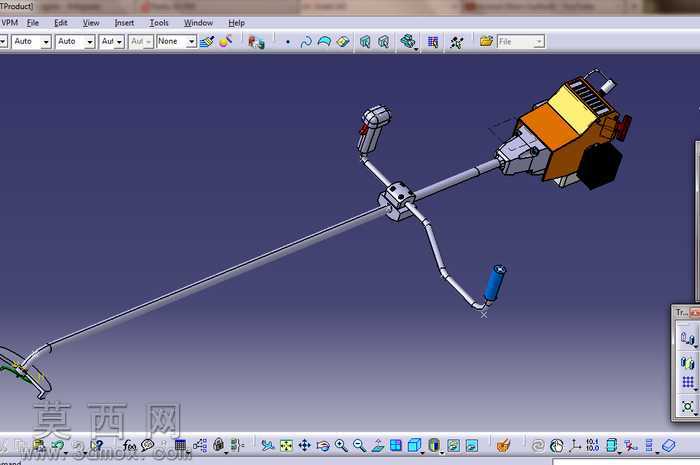Click the padlock icon in bottom toolbar
The image size is (700, 465).
click(218, 445)
